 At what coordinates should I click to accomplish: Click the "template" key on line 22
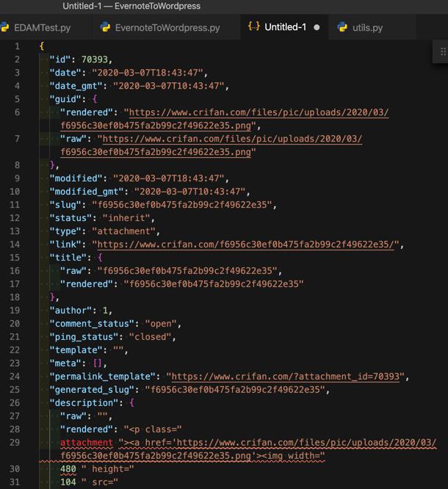pyautogui.click(x=76, y=350)
